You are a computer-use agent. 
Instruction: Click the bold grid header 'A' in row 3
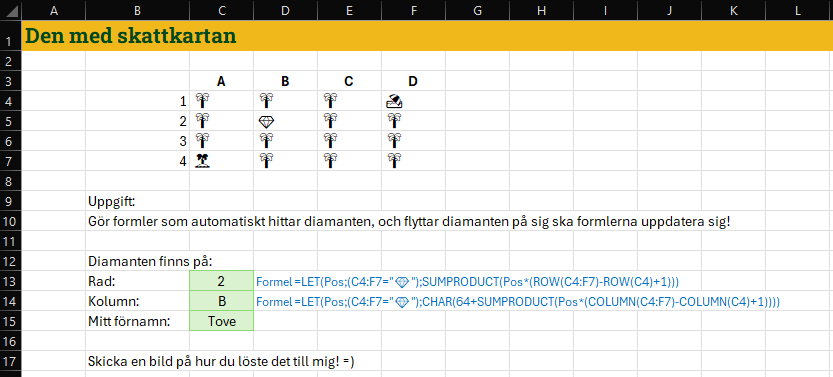pos(221,81)
